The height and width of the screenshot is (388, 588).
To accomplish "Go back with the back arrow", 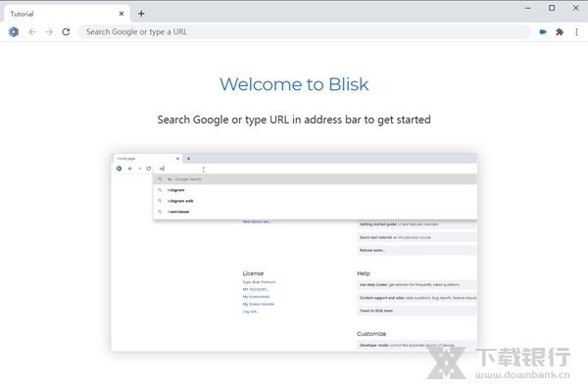I will [x=32, y=32].
